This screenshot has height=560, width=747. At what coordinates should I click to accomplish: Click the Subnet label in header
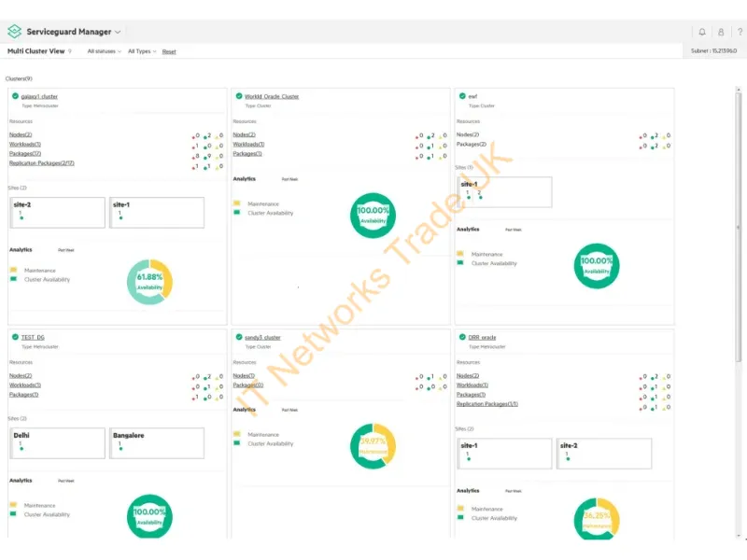(713, 51)
